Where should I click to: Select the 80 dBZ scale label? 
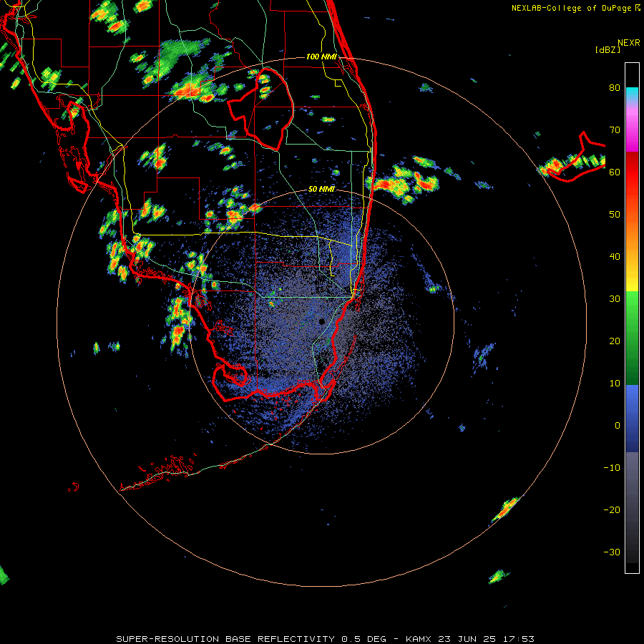point(615,88)
